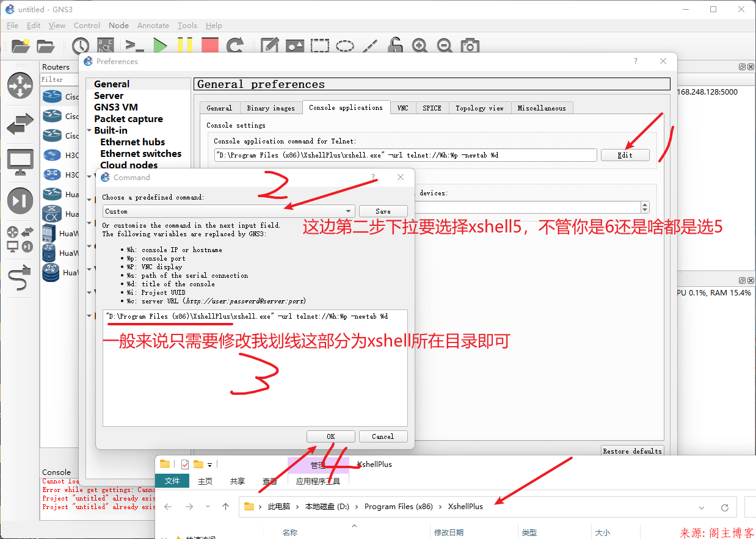
Task: Click OK in the Command dialog
Action: point(330,436)
